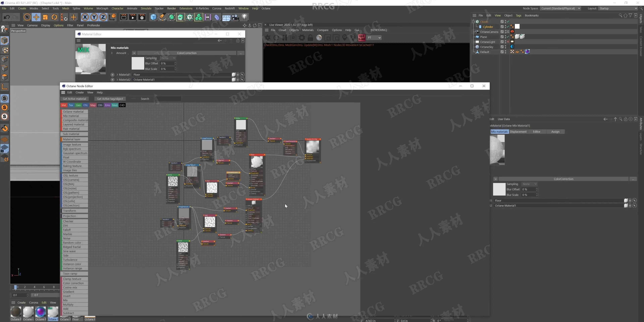Add an Image texture node from list
This screenshot has height=322, width=644.
(x=75, y=145)
